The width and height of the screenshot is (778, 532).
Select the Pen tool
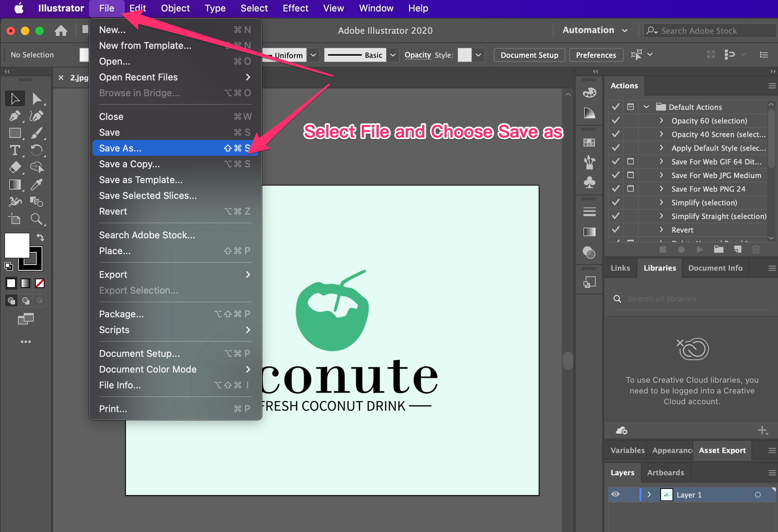[15, 116]
